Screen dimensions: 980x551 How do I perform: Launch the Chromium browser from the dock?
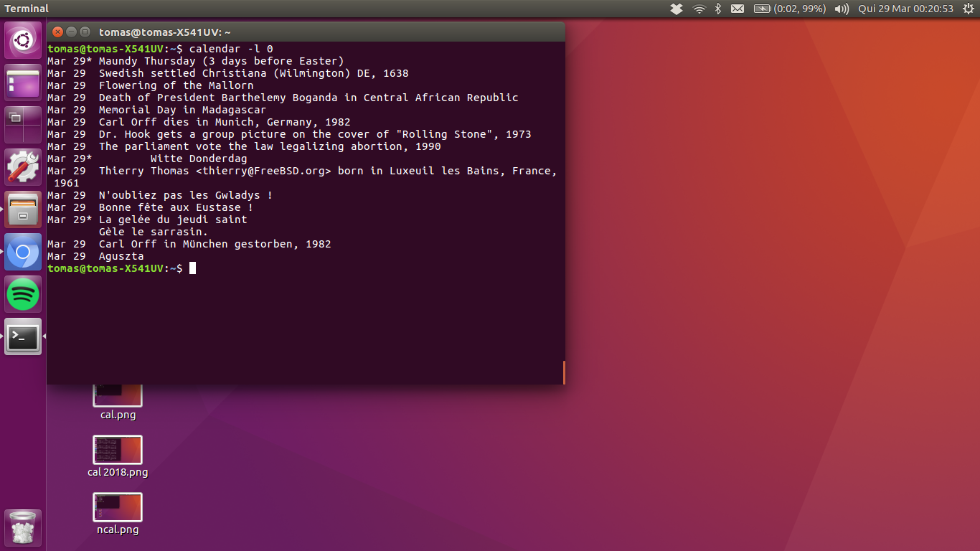click(x=23, y=251)
